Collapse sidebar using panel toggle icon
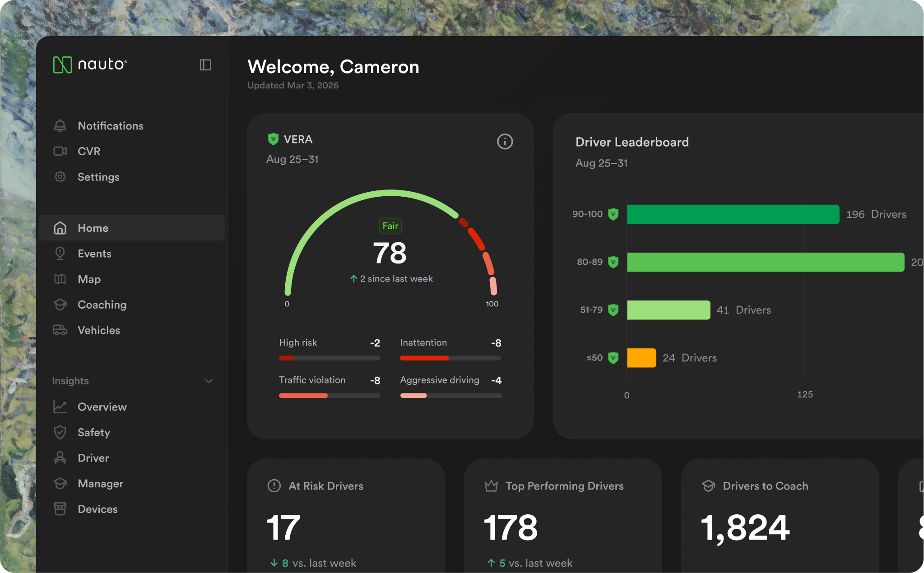Image resolution: width=924 pixels, height=573 pixels. (205, 65)
